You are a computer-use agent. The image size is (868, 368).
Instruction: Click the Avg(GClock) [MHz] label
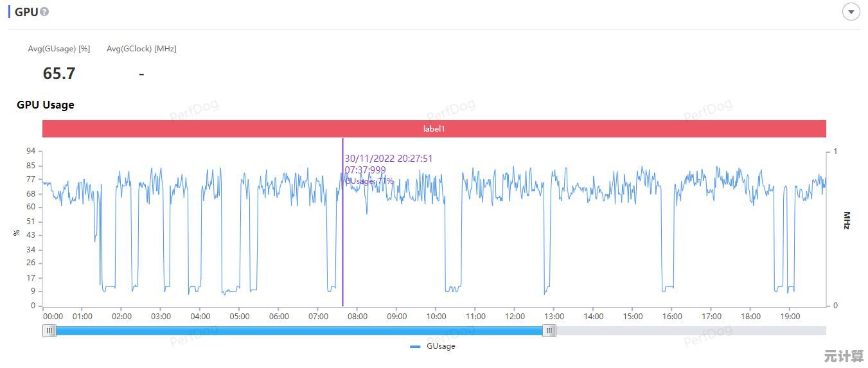[141, 49]
